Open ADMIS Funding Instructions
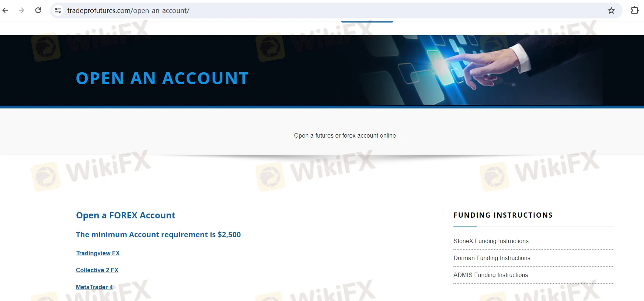This screenshot has width=644, height=301. tap(491, 275)
